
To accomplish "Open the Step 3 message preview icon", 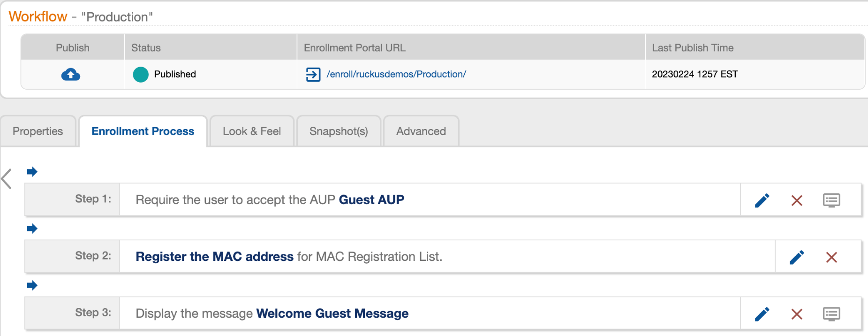I will [831, 314].
